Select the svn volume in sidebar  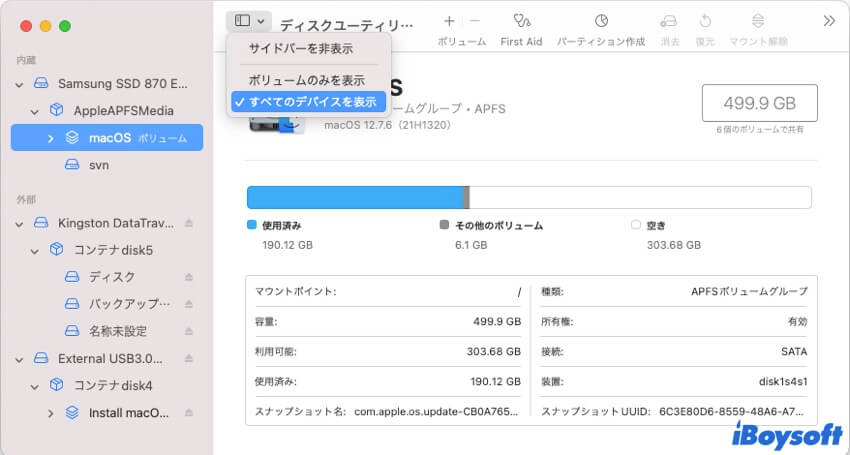(107, 165)
